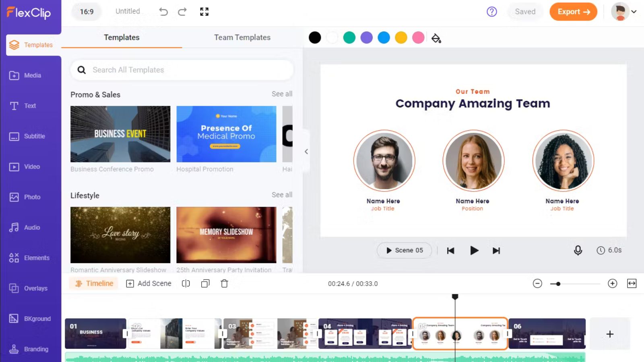Screen dimensions: 644x362
Task: Rename the Untitled project title
Action: (x=128, y=11)
